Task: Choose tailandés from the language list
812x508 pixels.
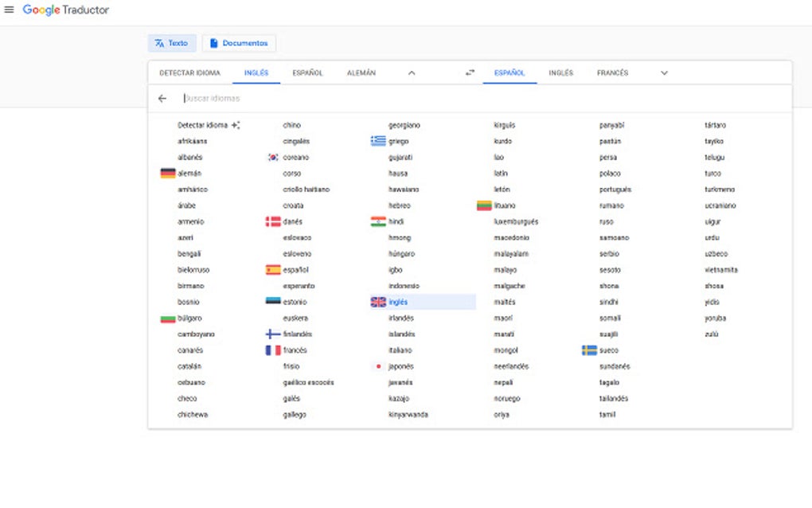Action: pyautogui.click(x=614, y=399)
